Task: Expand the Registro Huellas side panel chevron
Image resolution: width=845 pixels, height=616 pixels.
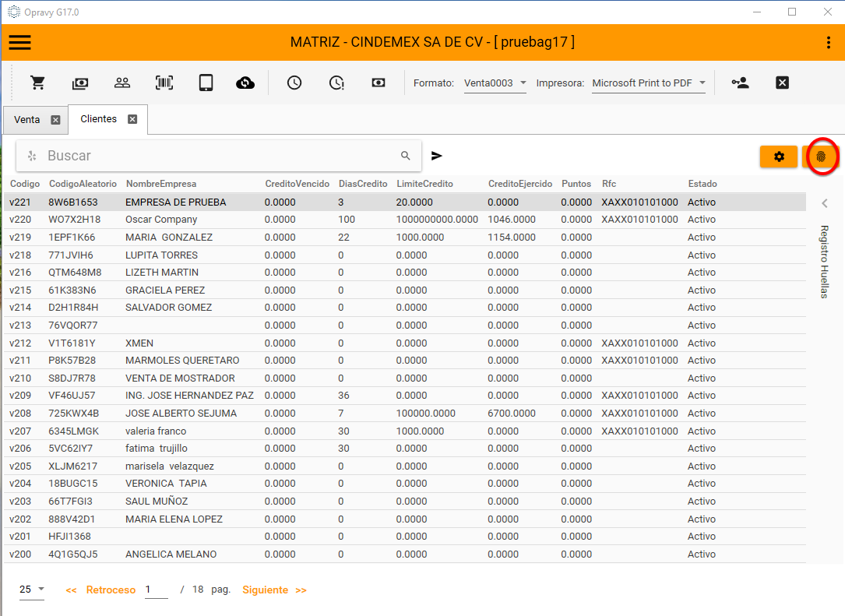Action: pyautogui.click(x=825, y=203)
